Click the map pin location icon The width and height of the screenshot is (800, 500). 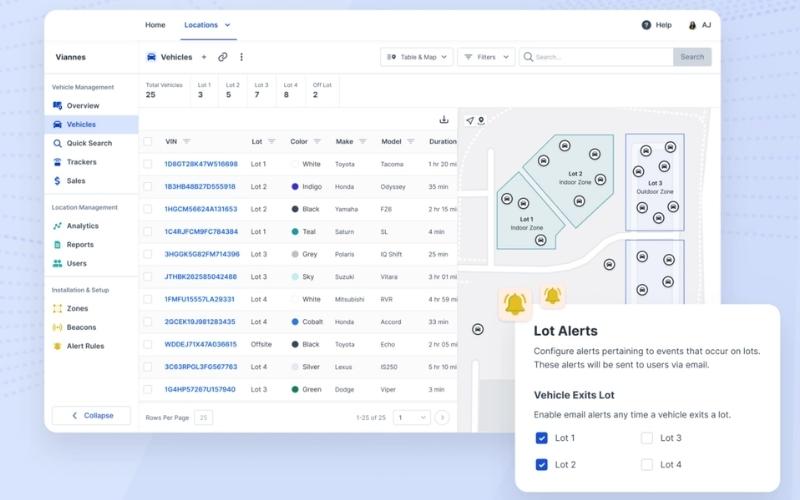pyautogui.click(x=481, y=120)
